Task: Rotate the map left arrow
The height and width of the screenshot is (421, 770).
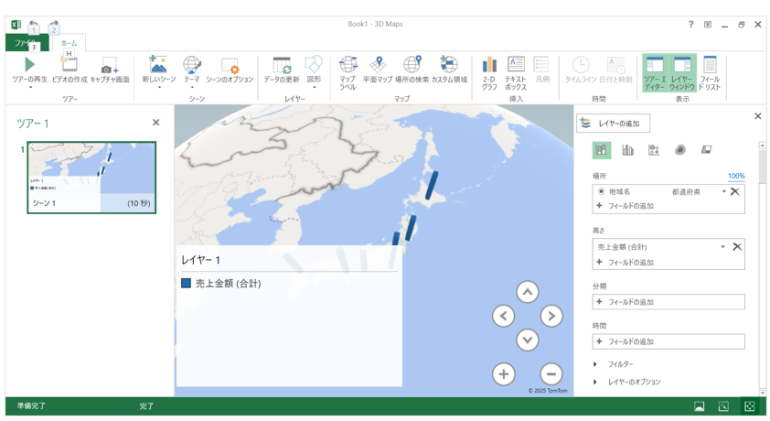Action: [x=503, y=316]
